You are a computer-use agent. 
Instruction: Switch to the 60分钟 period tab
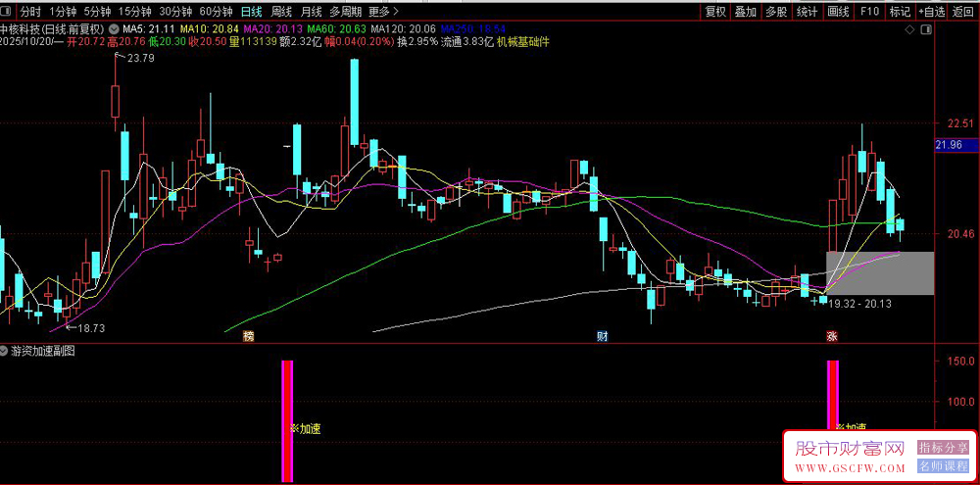coord(217,11)
